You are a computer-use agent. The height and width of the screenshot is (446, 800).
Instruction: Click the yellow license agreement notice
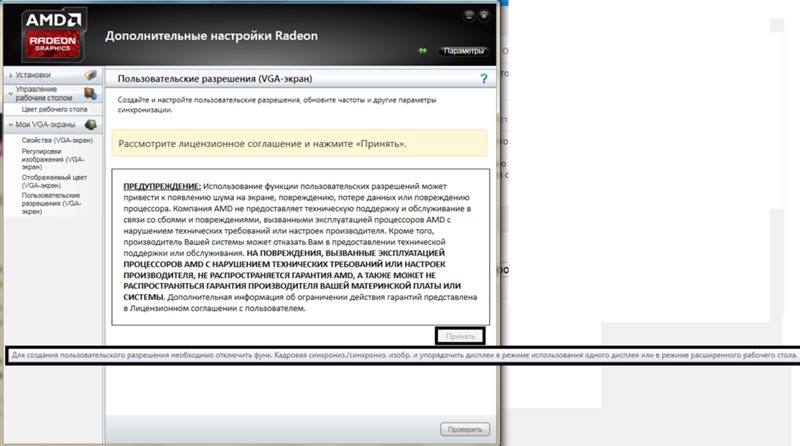tap(299, 143)
